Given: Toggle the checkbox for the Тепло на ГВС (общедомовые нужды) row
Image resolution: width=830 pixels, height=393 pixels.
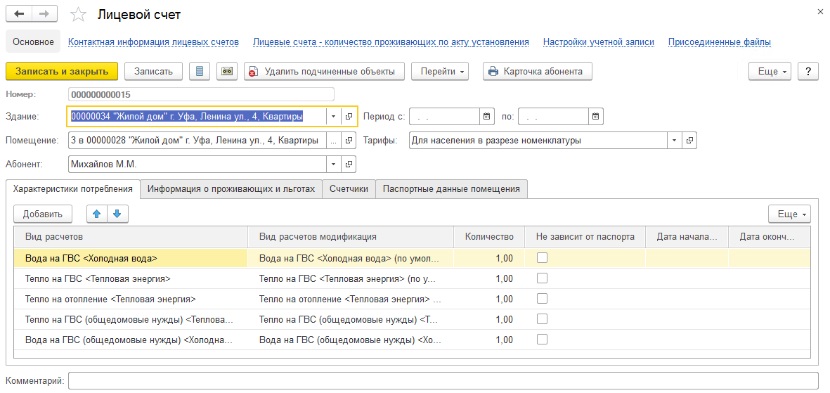Looking at the screenshot, I should point(542,319).
